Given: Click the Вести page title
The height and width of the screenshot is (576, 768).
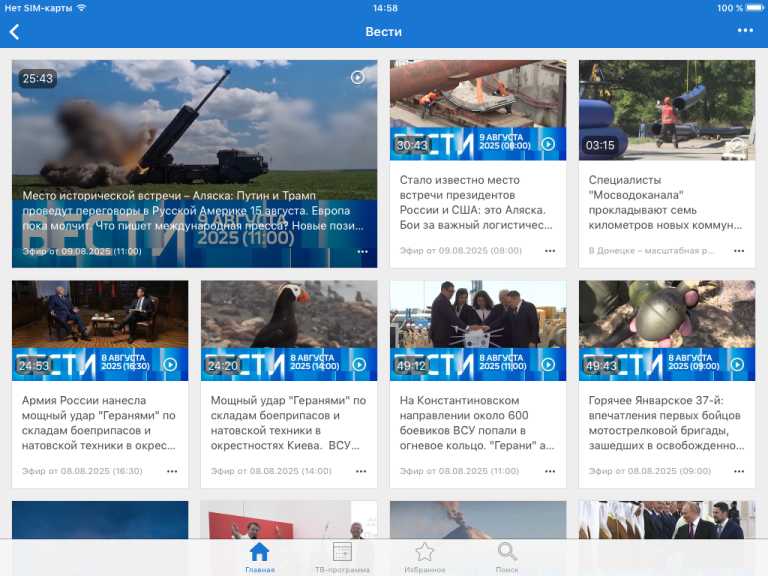Looking at the screenshot, I should pyautogui.click(x=384, y=32).
